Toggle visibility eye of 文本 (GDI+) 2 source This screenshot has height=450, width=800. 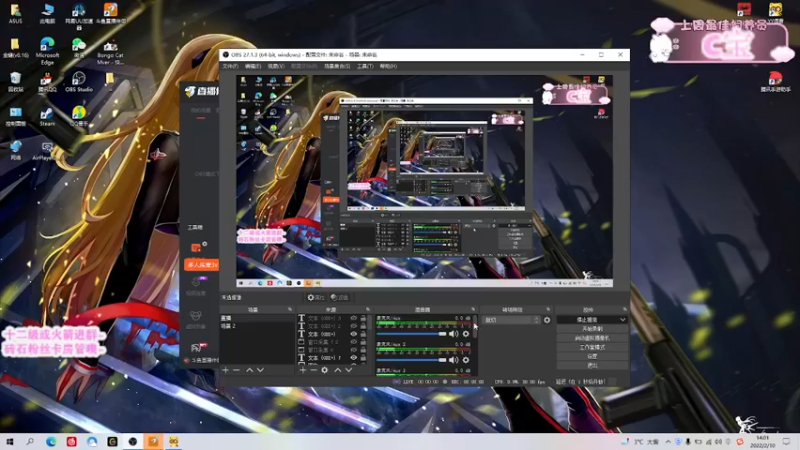coord(354,326)
